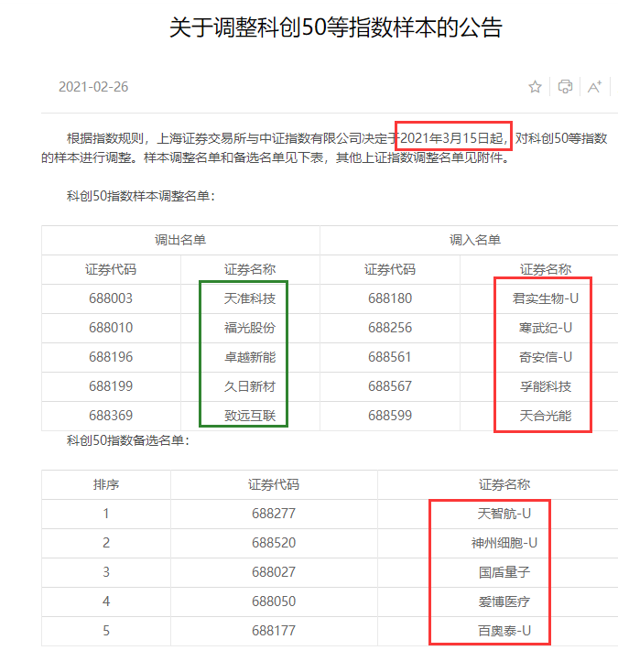Click the font size A+ icon

coord(594,87)
